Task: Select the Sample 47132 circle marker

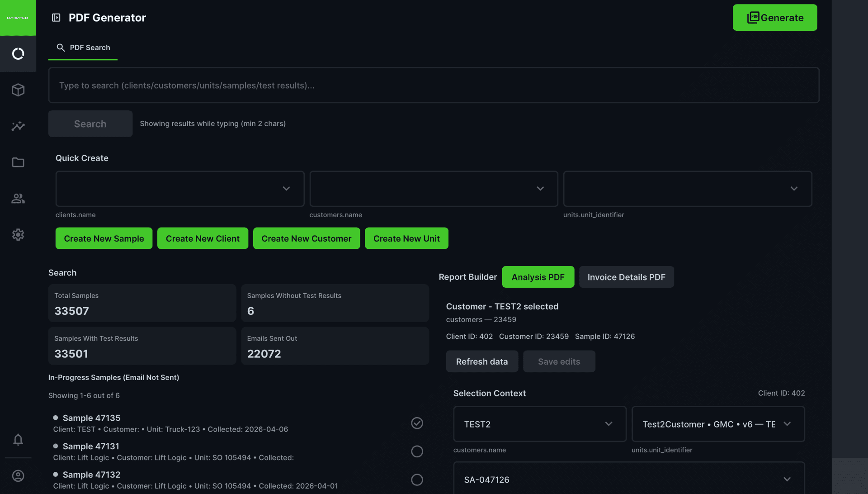Action: point(417,480)
